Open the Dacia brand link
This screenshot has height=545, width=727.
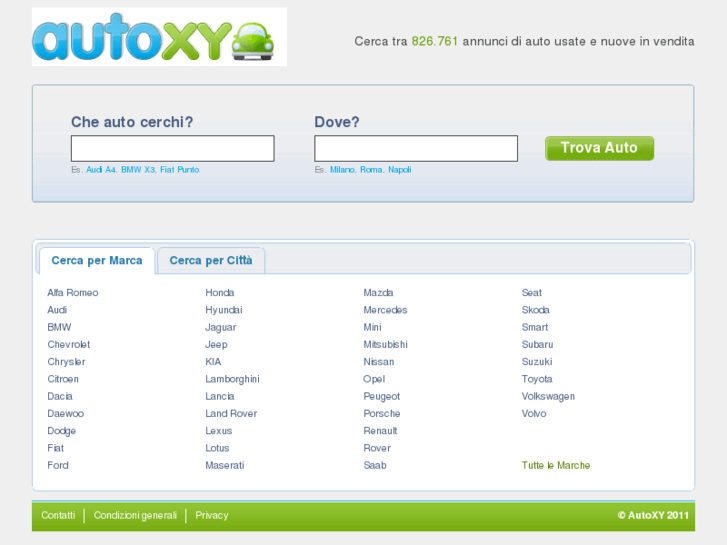[60, 396]
